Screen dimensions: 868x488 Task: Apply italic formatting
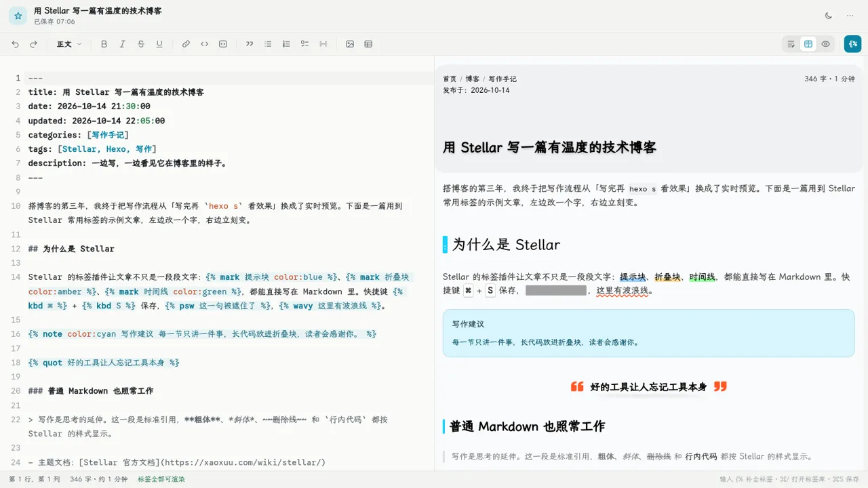[122, 44]
